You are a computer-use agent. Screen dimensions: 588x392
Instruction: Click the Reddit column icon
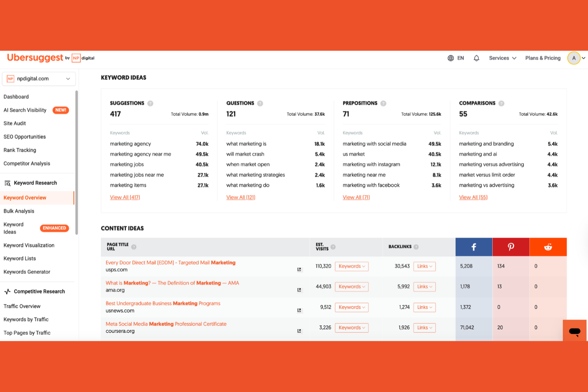coord(548,247)
